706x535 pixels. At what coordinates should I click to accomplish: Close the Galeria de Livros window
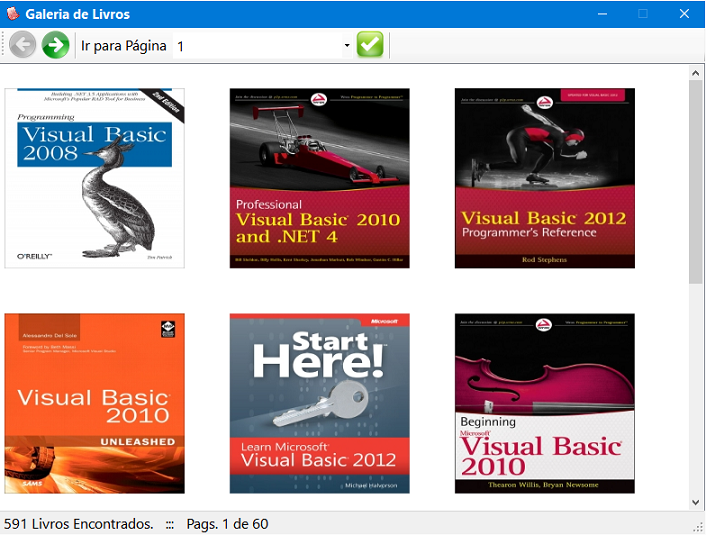coord(684,14)
